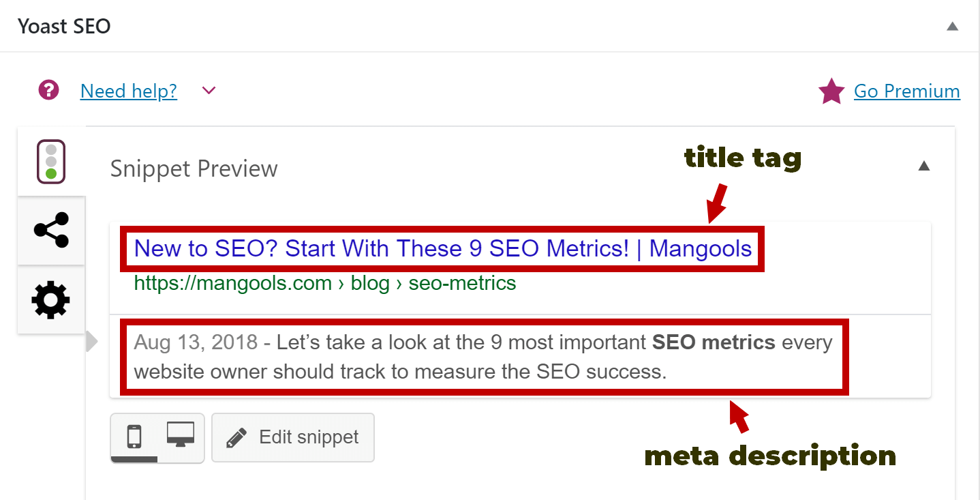Click the Edit snippet button
The height and width of the screenshot is (500, 980).
coord(292,437)
